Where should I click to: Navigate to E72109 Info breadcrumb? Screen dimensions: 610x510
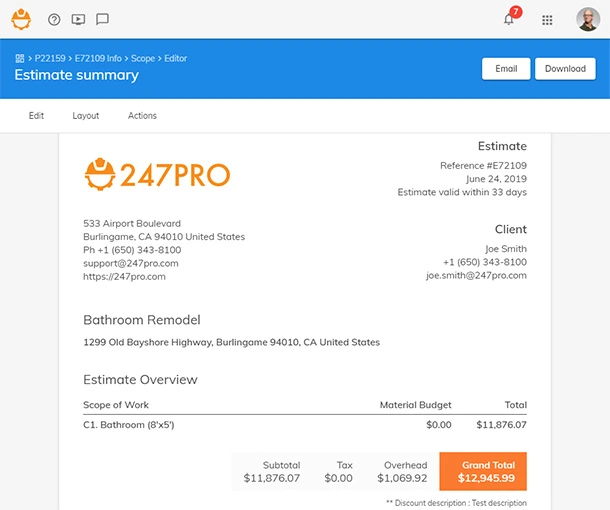98,58
